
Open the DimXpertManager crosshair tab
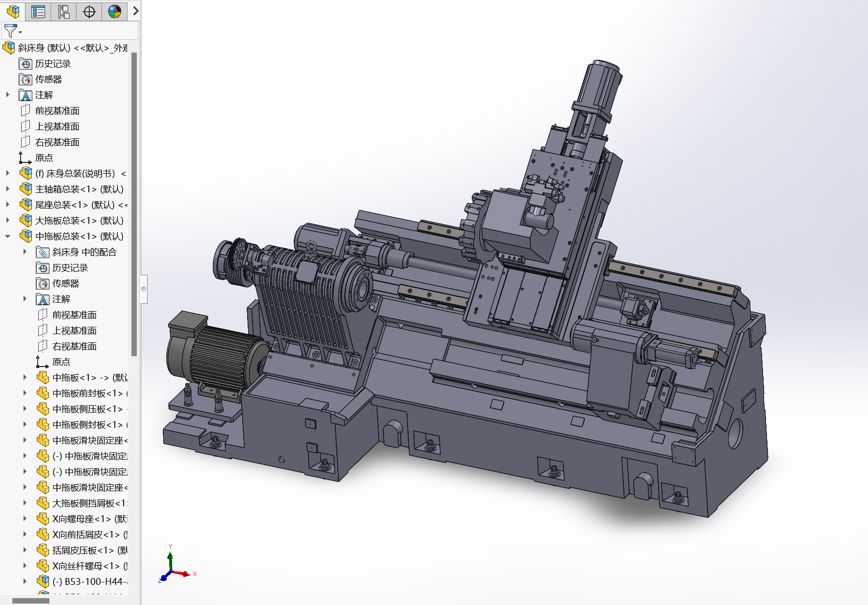pyautogui.click(x=89, y=11)
